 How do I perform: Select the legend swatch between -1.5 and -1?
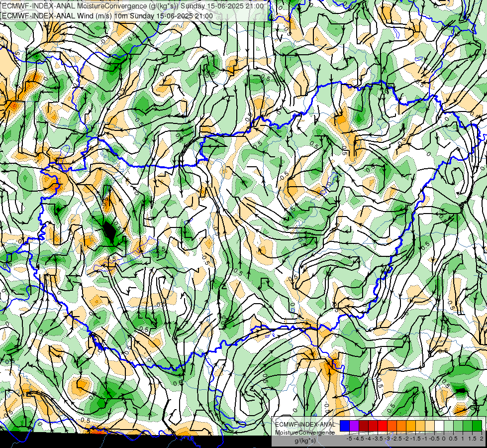tap(420, 426)
